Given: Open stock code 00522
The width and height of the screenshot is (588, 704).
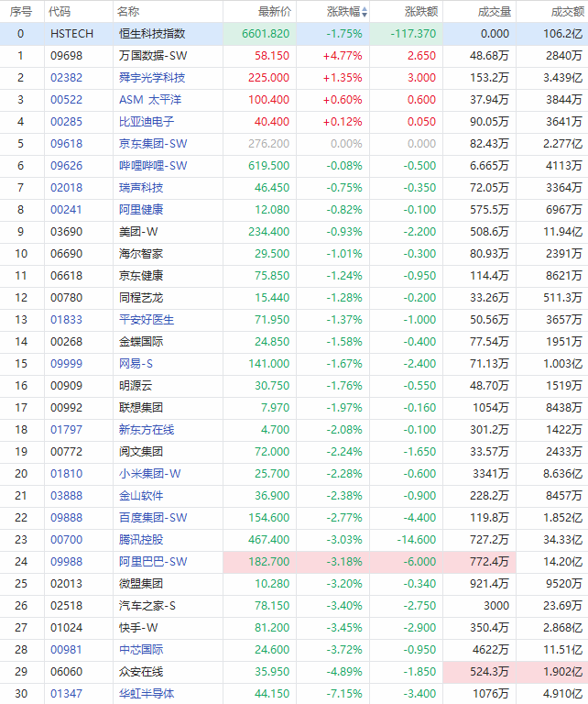Looking at the screenshot, I should 66,100.
